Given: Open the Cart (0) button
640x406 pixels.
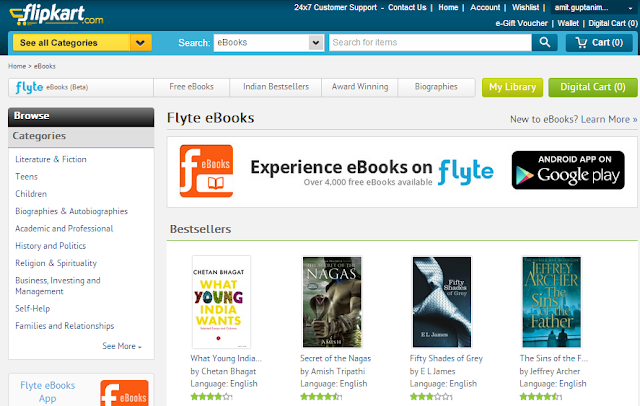Looking at the screenshot, I should [599, 42].
